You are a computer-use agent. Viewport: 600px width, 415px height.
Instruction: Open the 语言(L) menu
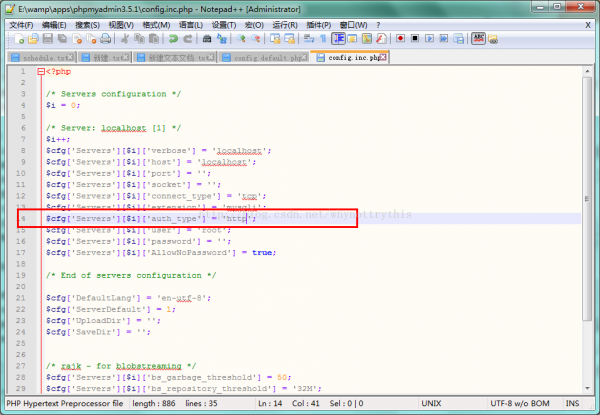click(191, 25)
